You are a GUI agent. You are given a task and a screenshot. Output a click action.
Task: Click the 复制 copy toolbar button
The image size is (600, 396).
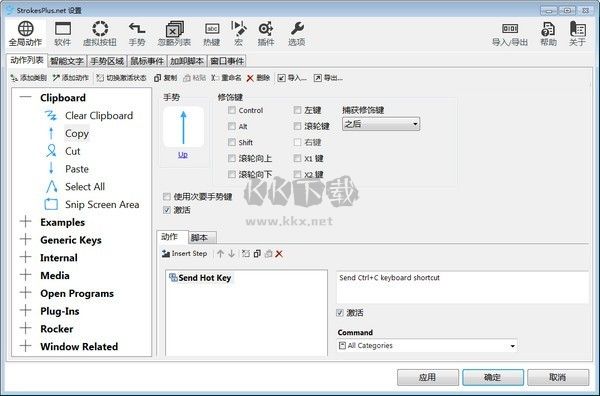pyautogui.click(x=166, y=78)
